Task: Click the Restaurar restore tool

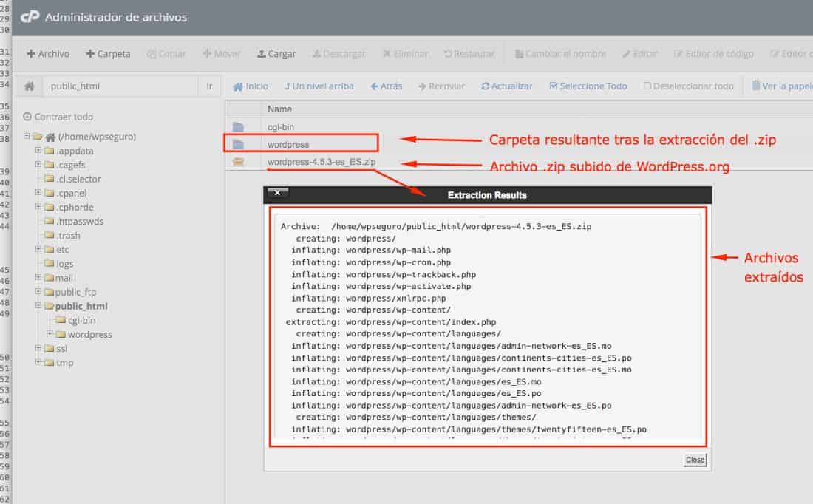Action: click(469, 54)
